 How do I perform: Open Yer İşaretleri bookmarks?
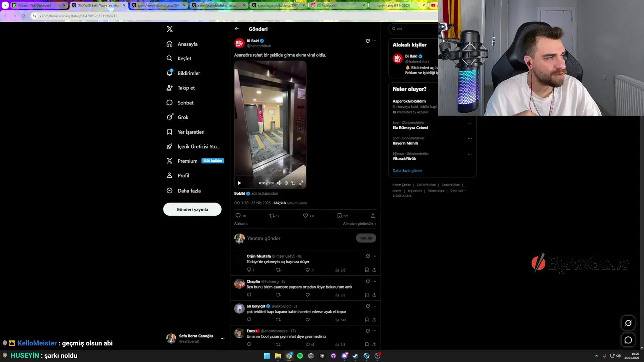coord(185,132)
